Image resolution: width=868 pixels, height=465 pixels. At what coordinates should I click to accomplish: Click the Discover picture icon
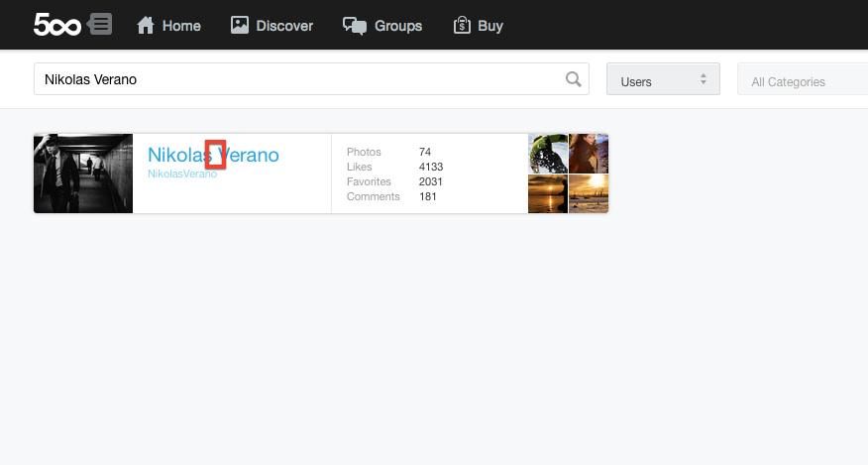[240, 25]
